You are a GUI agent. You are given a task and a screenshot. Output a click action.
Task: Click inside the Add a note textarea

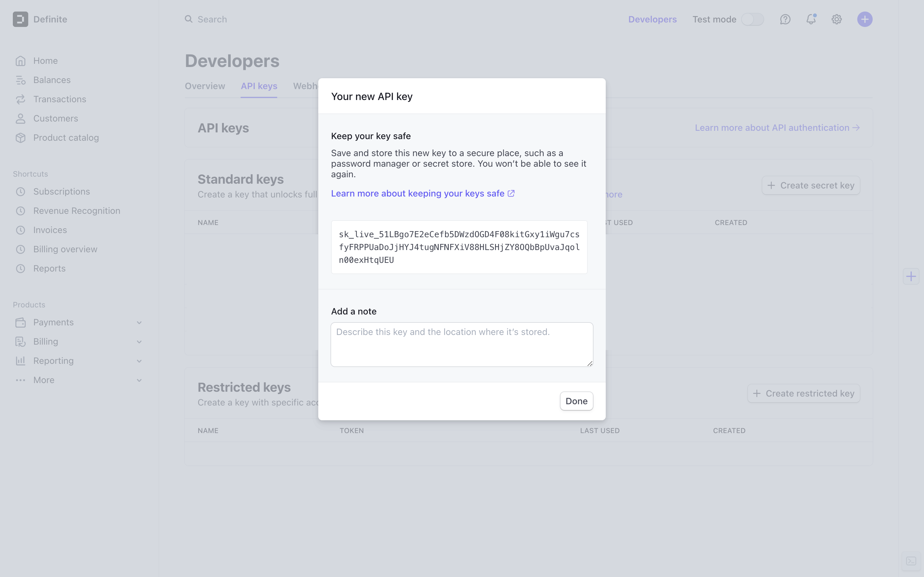point(462,345)
